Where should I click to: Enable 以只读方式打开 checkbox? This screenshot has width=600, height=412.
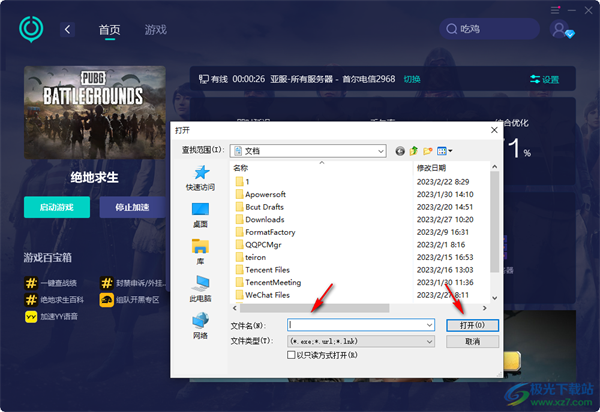tap(291, 355)
